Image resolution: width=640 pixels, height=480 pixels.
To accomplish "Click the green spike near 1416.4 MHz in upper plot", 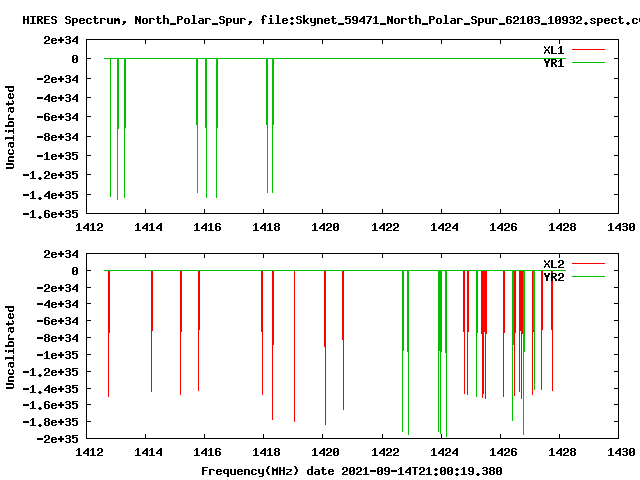I will (x=217, y=128).
